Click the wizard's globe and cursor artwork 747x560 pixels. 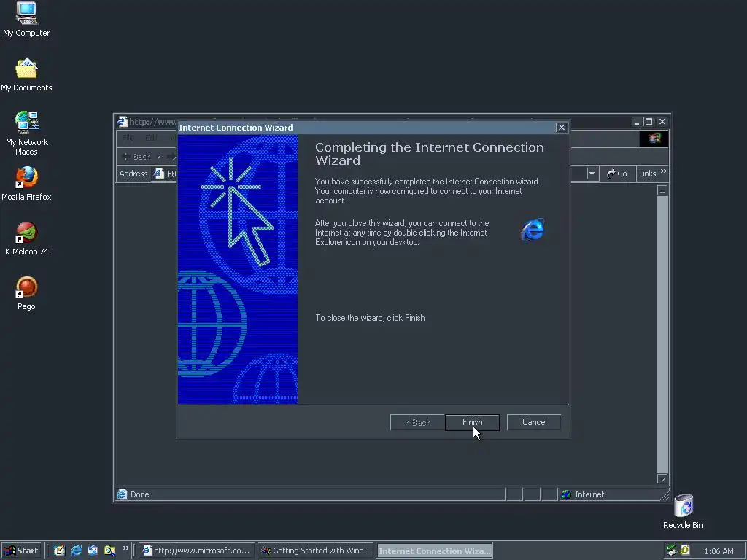238,270
